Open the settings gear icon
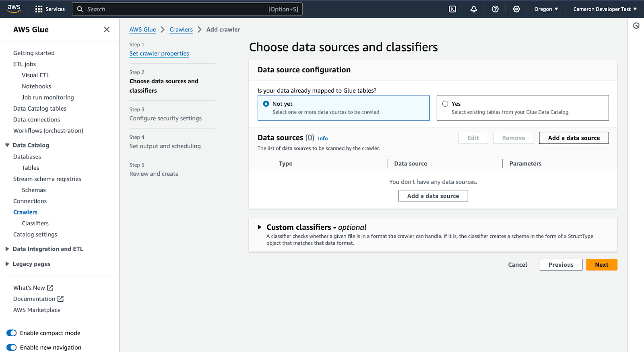This screenshot has width=644, height=352. click(516, 9)
